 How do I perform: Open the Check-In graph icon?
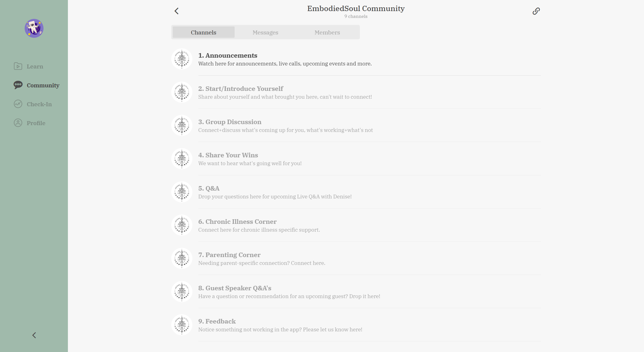coord(18,104)
